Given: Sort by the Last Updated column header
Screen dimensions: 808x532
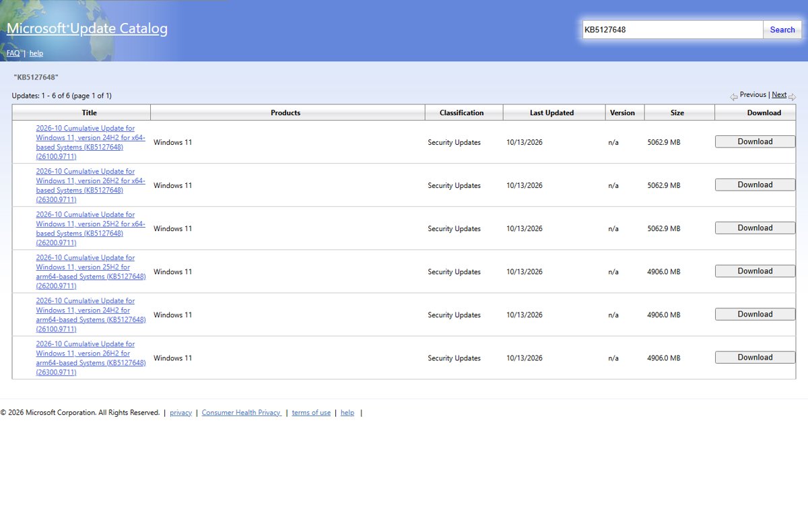Looking at the screenshot, I should pyautogui.click(x=554, y=112).
